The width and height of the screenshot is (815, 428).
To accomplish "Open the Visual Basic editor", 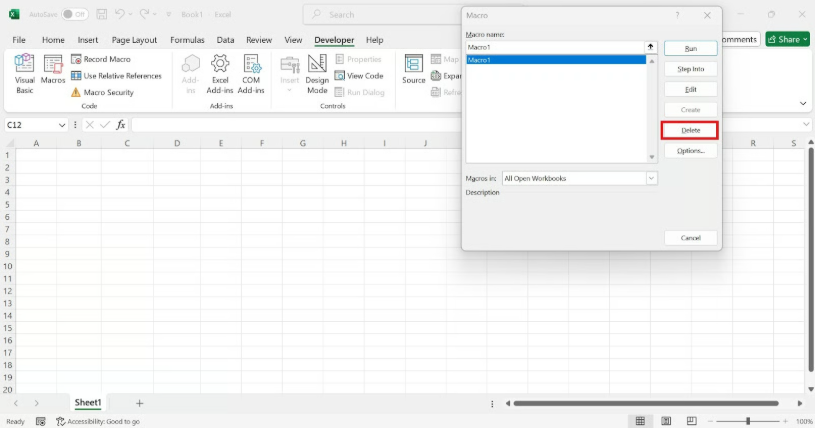I will pos(24,73).
